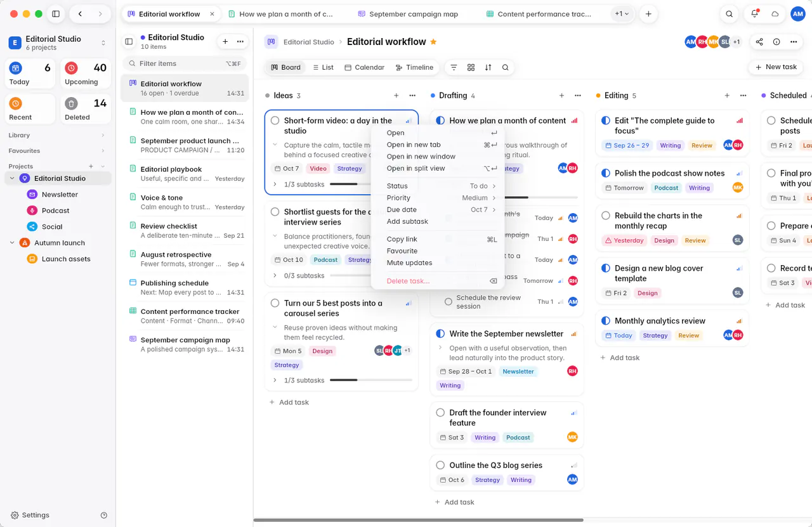The height and width of the screenshot is (527, 812).
Task: Click "Add task" under Editing column
Action: pyautogui.click(x=620, y=358)
